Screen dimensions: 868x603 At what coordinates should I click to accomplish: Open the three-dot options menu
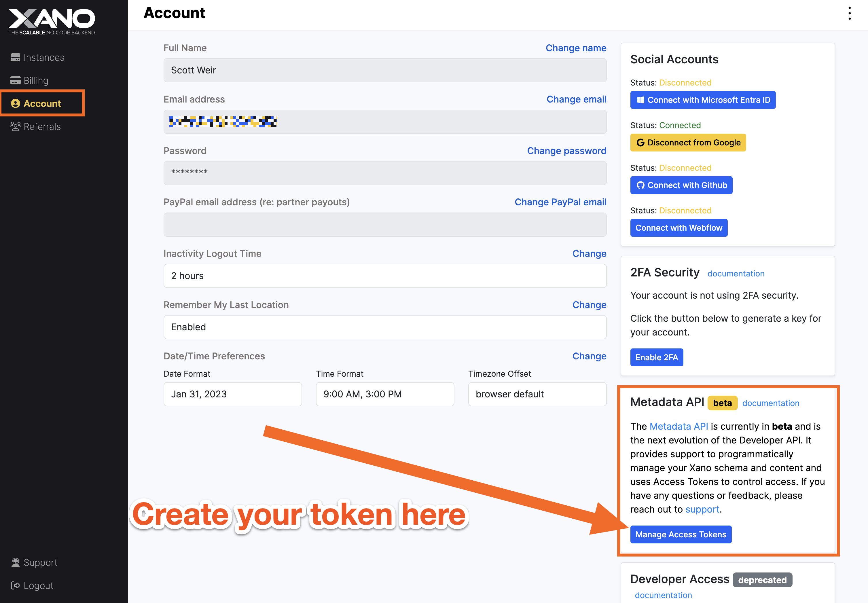pos(850,14)
